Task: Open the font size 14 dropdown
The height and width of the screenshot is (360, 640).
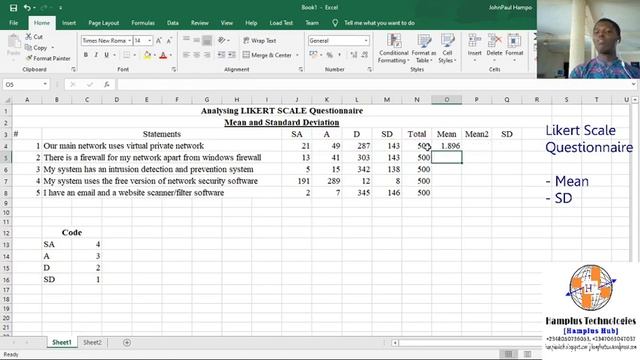Action: pyautogui.click(x=150, y=40)
